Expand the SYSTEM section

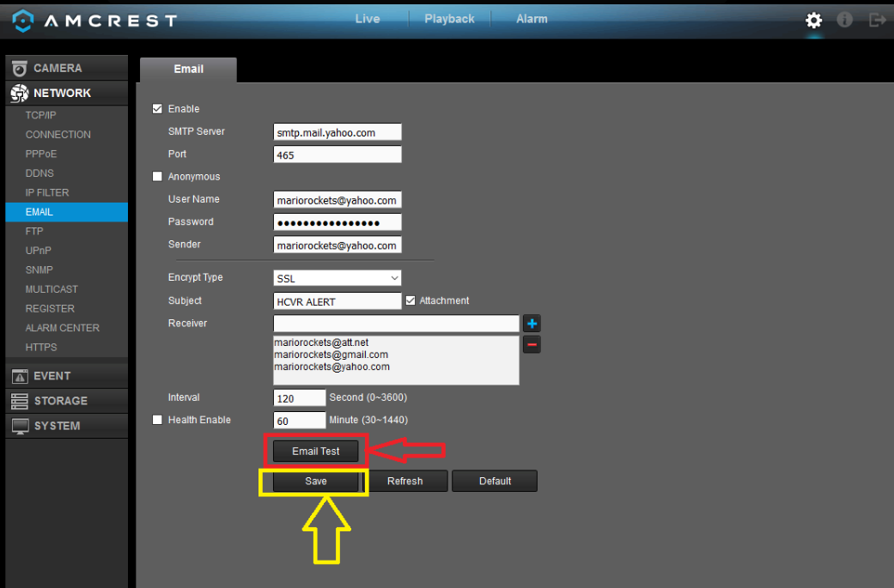coord(67,426)
